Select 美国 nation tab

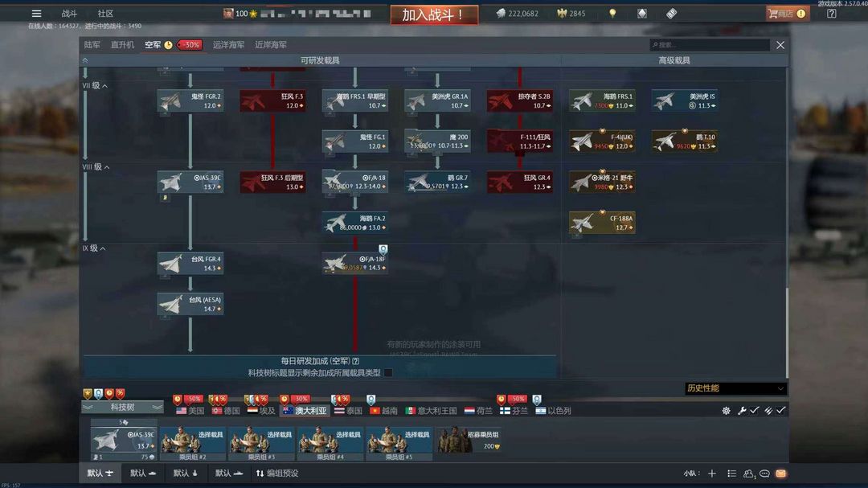coord(190,411)
